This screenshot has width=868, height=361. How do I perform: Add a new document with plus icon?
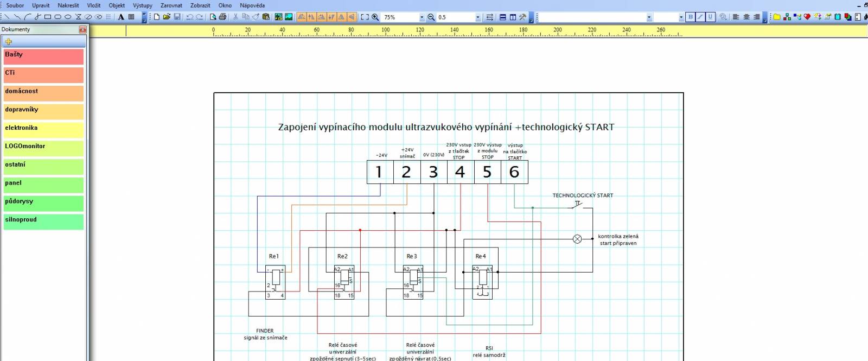click(8, 41)
